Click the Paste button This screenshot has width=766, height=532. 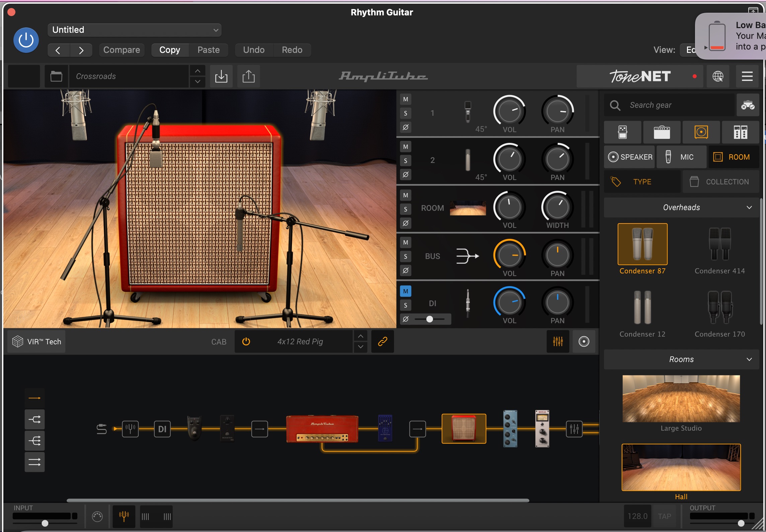209,50
